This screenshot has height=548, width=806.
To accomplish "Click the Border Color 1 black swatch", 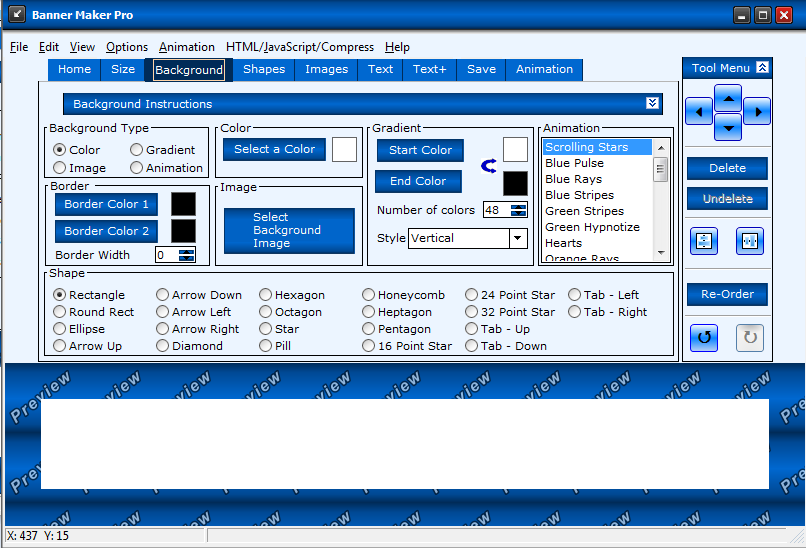I will pos(184,204).
